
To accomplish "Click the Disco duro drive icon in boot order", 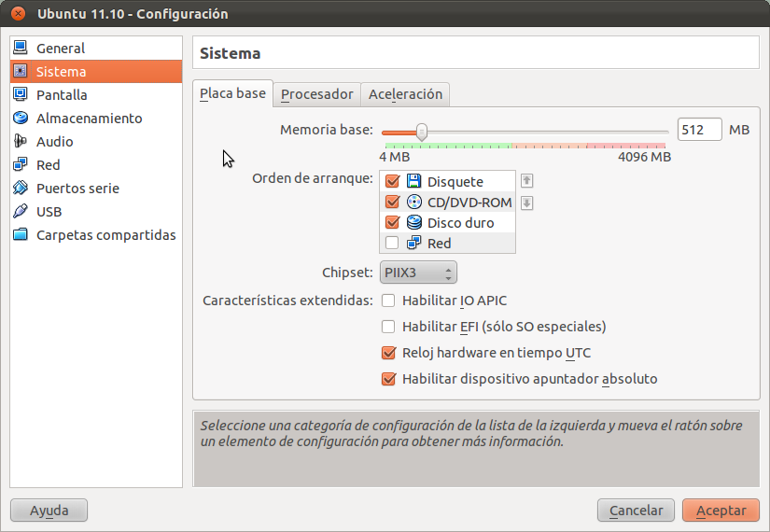I will click(414, 222).
